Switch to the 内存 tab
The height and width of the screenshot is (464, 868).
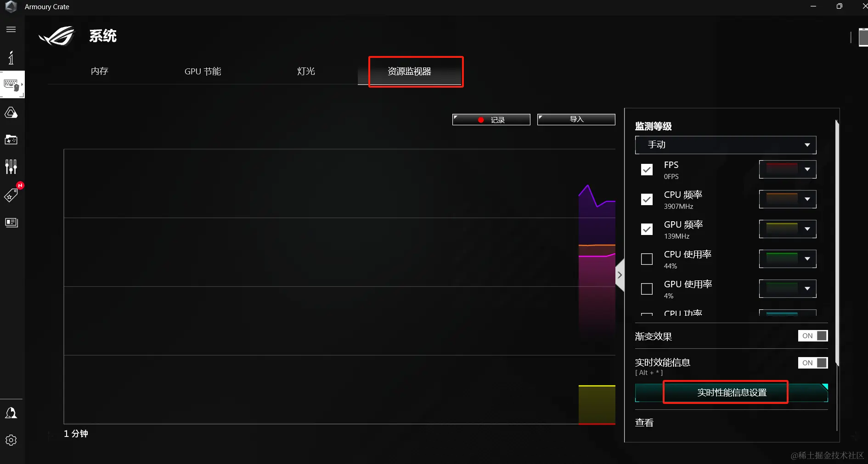click(100, 71)
